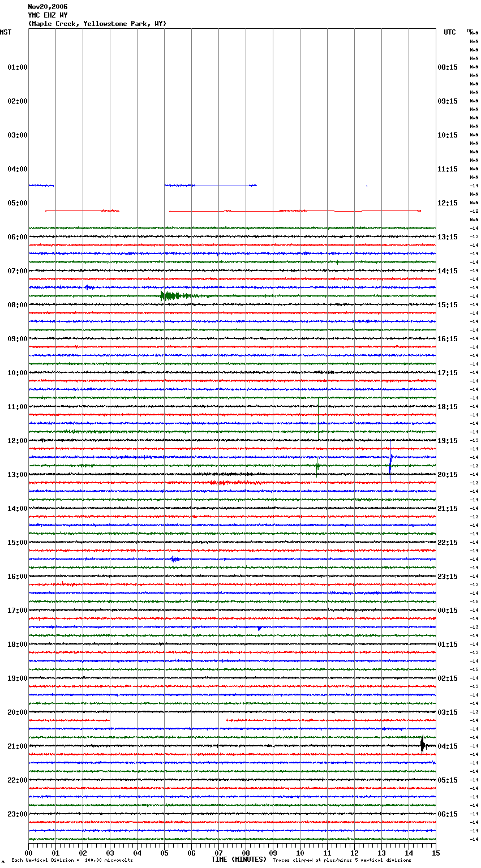Click the 20:15 UTC row label
Screen dimensions: 481x868
[x=448, y=475]
